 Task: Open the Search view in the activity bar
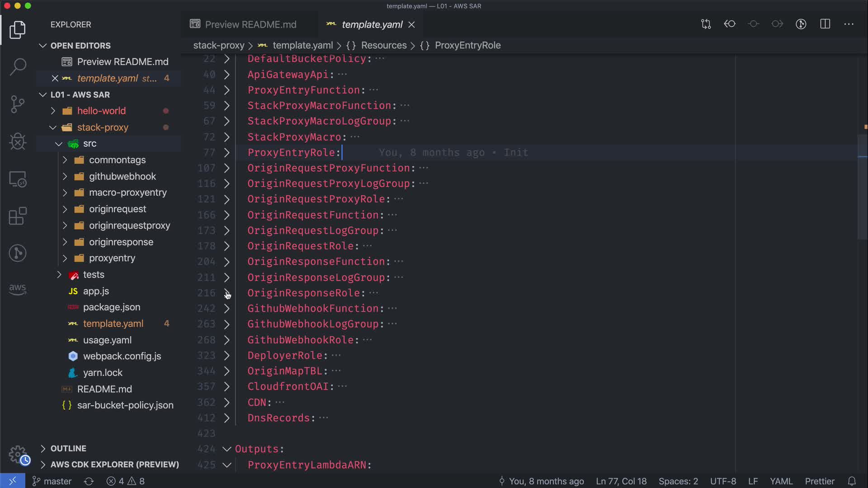click(x=18, y=67)
